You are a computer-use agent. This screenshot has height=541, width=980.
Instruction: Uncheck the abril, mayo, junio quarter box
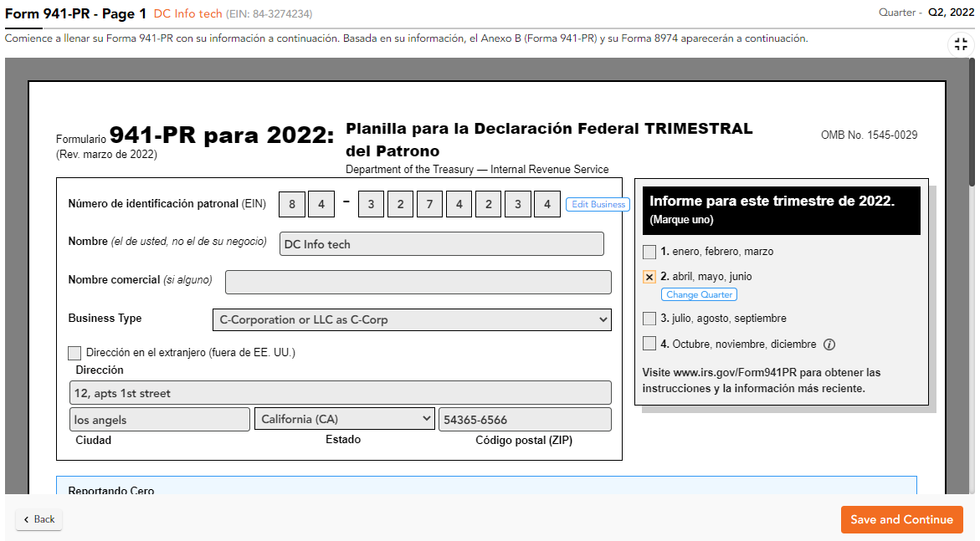648,276
